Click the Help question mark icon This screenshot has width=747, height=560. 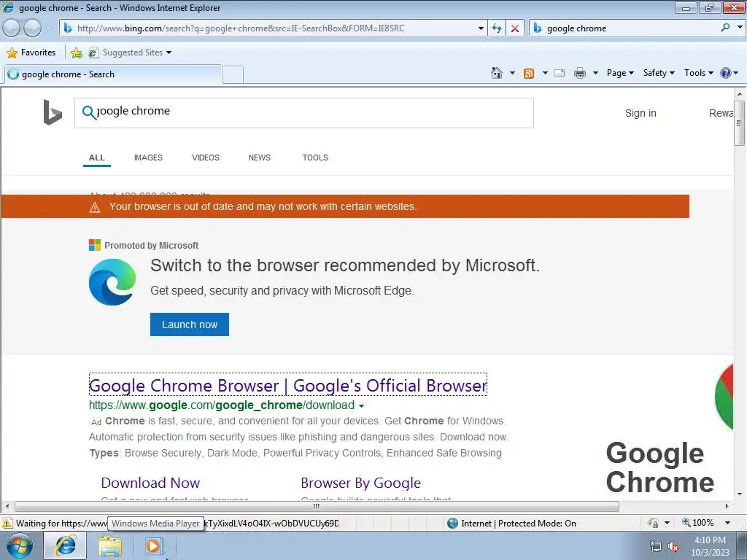click(725, 73)
